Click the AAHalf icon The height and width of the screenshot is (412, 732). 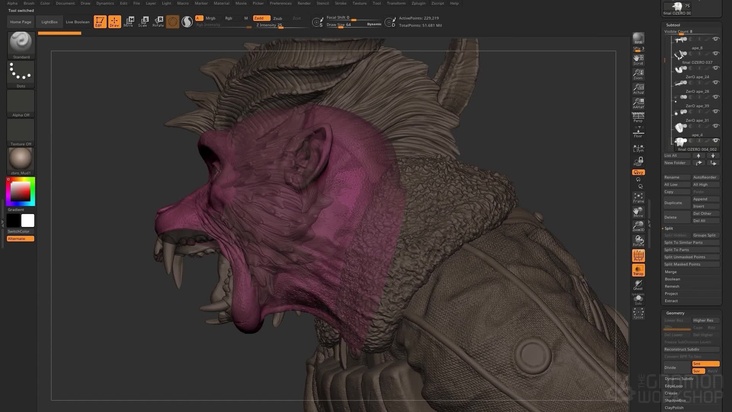(x=638, y=103)
